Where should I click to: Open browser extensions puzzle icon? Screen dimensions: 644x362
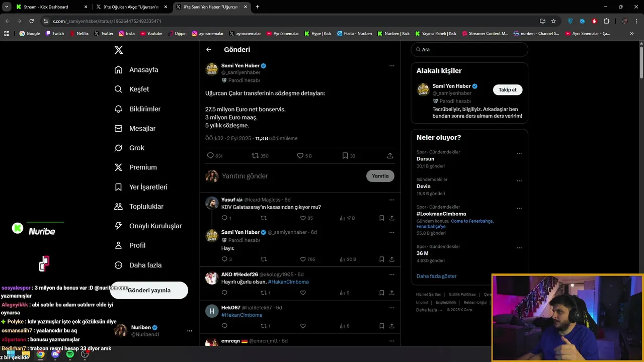(x=607, y=21)
